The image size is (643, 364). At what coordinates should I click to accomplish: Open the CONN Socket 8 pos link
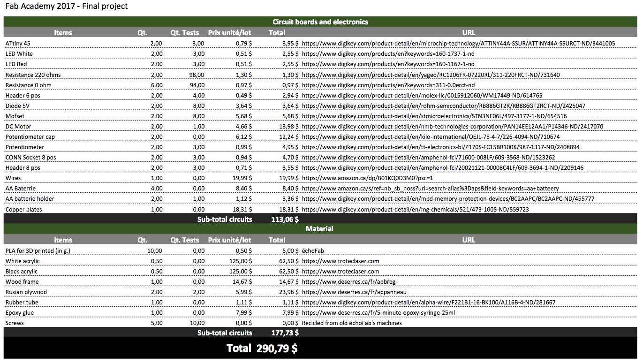click(x=429, y=158)
